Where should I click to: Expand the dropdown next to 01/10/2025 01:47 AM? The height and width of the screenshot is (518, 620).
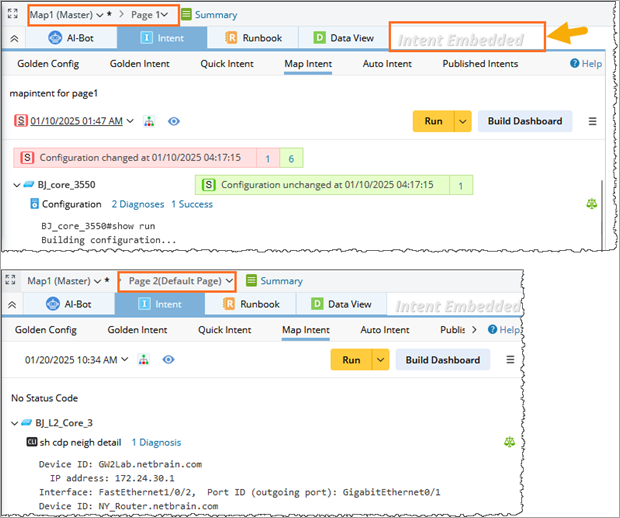(x=130, y=121)
